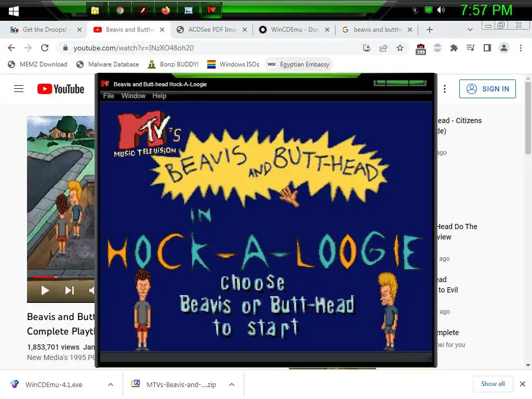Screen dimensions: 532x399
Task: Open a new browser tab
Action: click(430, 30)
